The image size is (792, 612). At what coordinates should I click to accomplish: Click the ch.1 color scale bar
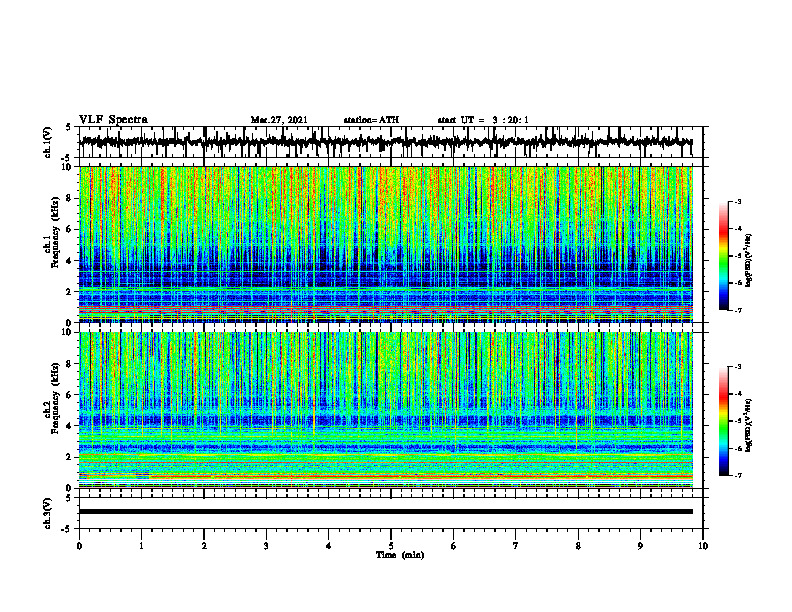click(x=723, y=256)
